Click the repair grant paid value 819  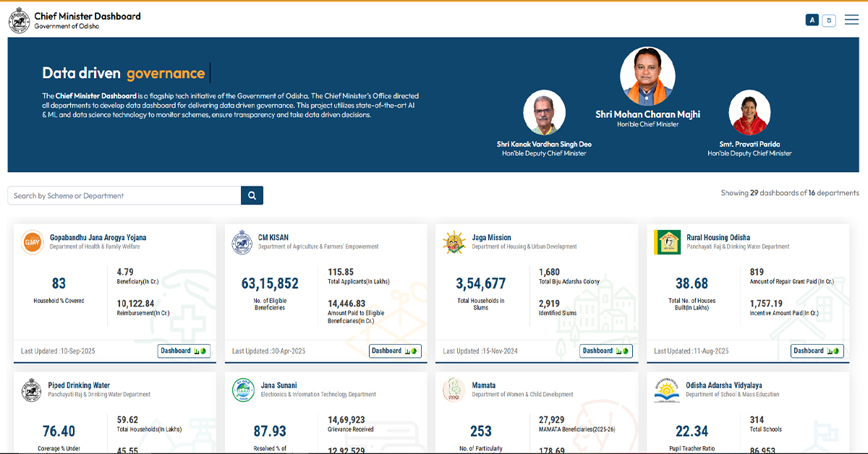[757, 272]
